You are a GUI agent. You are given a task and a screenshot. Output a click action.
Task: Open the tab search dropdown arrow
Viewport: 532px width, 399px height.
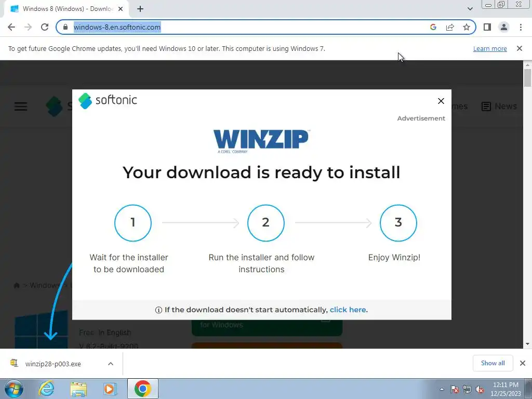click(x=470, y=9)
